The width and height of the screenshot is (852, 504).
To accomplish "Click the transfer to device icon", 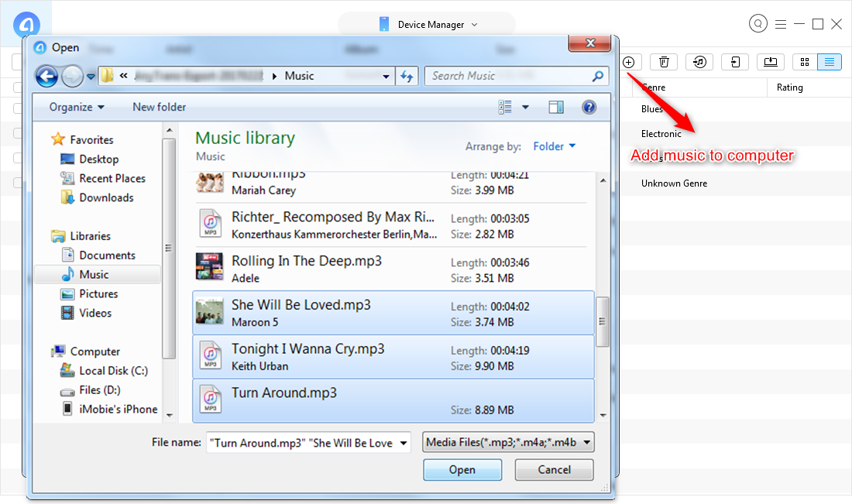I will 735,62.
